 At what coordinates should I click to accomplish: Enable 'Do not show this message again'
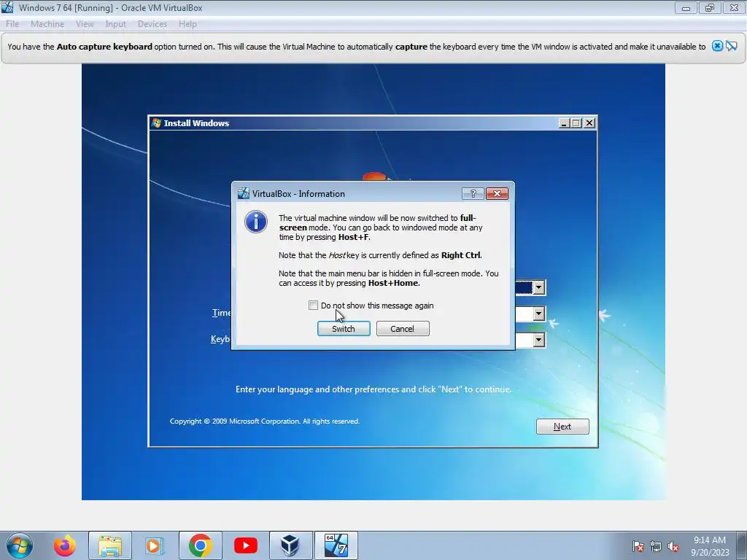coord(313,306)
